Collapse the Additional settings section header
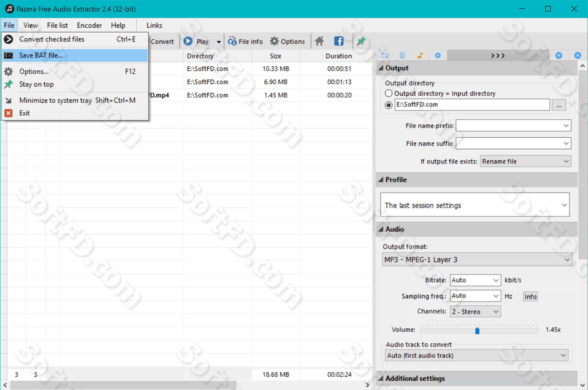Viewport: 588px width, 390px height. (477, 378)
